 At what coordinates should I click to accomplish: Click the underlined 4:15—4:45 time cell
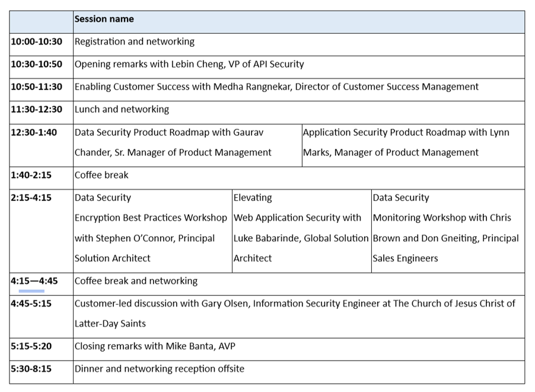point(34,282)
